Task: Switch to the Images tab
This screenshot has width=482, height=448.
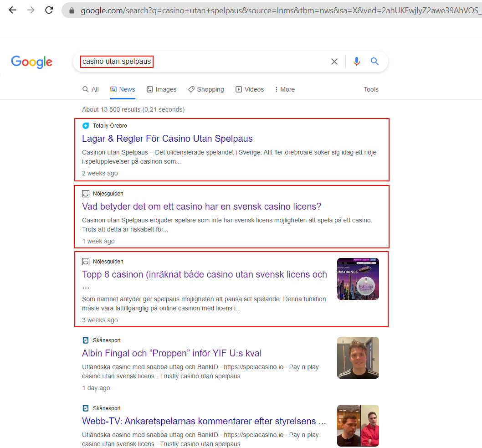Action: 162,89
